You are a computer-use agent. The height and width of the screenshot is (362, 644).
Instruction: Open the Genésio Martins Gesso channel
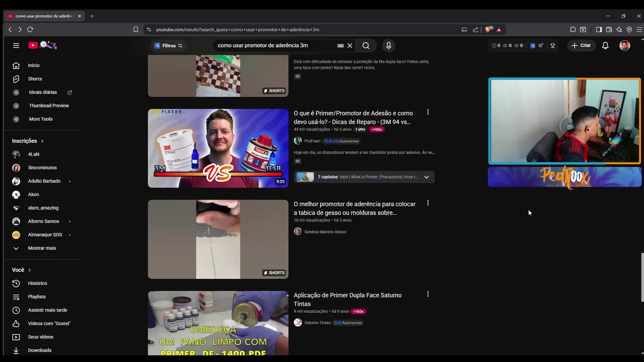(x=325, y=232)
